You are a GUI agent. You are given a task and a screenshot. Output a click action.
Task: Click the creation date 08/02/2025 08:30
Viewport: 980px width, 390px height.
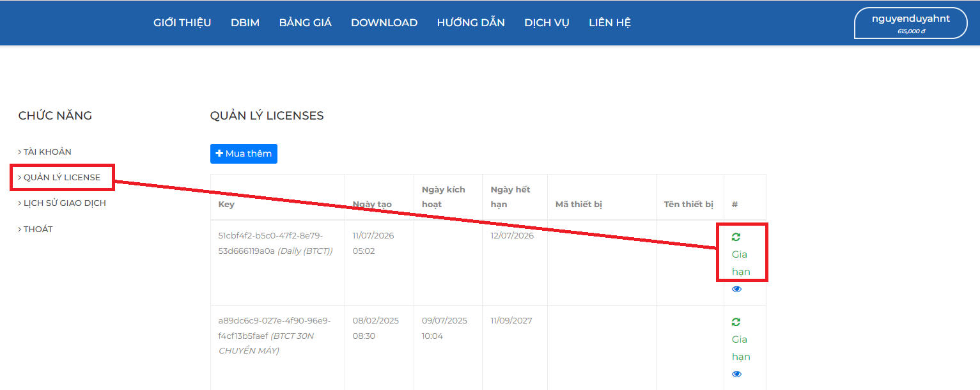point(376,328)
